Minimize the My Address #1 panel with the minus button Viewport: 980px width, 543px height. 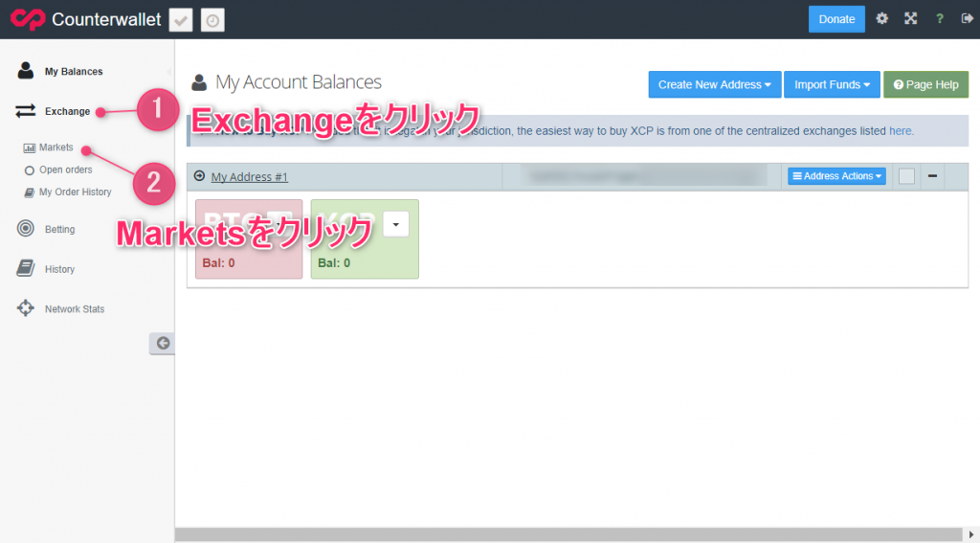pos(932,176)
